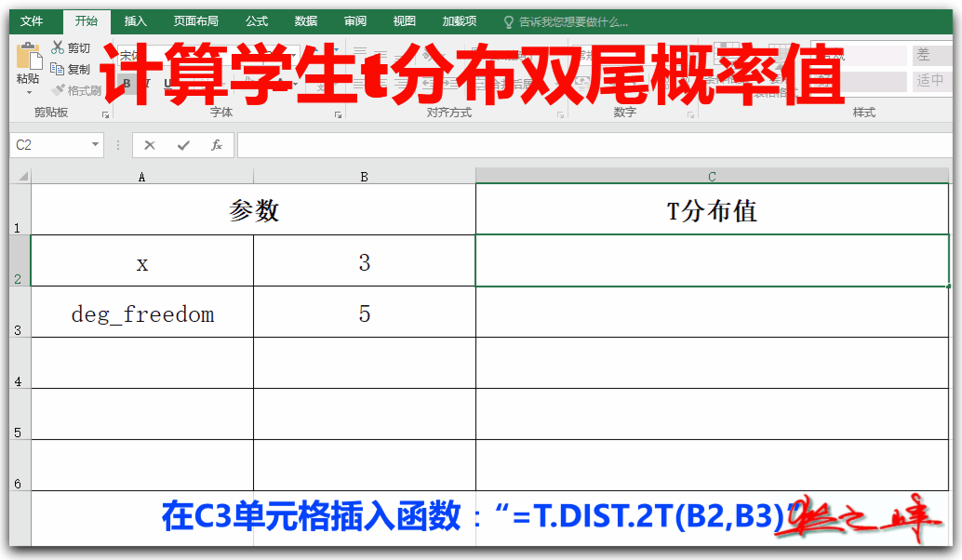Screen dimensions: 962x560
Task: Click the cell containing x
Action: [x=141, y=260]
